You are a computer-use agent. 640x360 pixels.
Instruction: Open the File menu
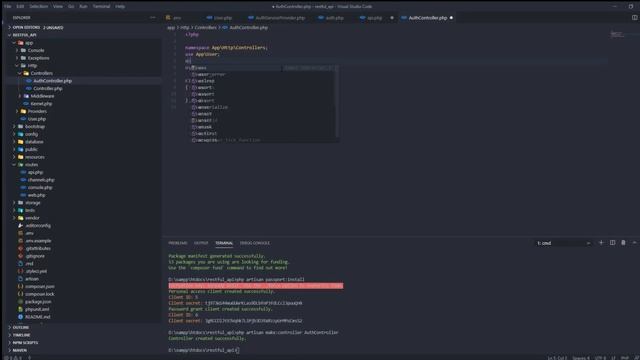pos(8,7)
